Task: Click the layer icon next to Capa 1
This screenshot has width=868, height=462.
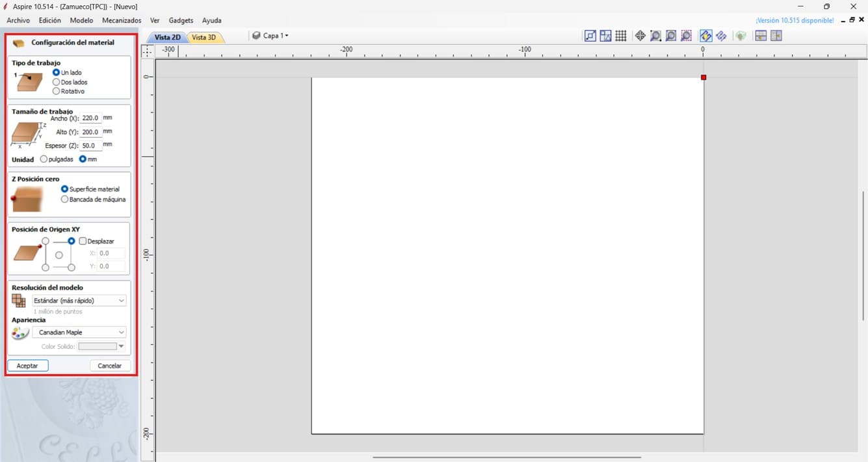Action: click(x=256, y=36)
